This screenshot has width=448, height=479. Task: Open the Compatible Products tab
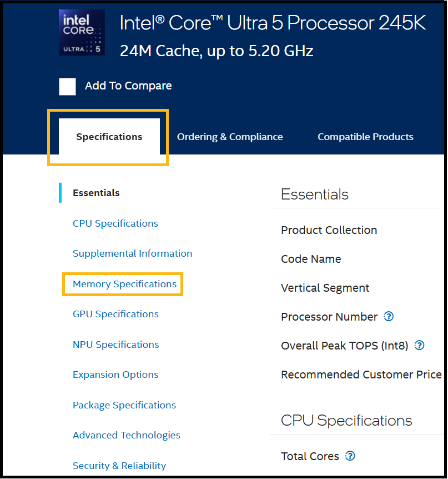coord(365,137)
